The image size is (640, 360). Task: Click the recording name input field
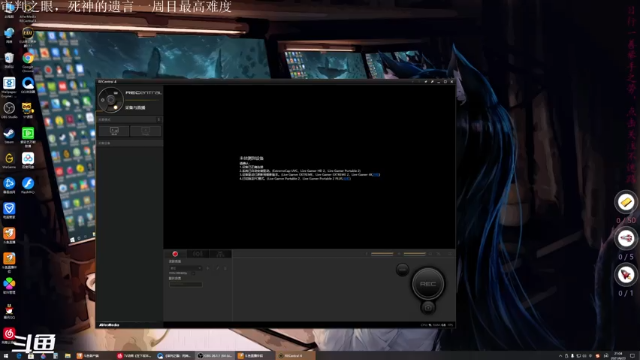(186, 284)
